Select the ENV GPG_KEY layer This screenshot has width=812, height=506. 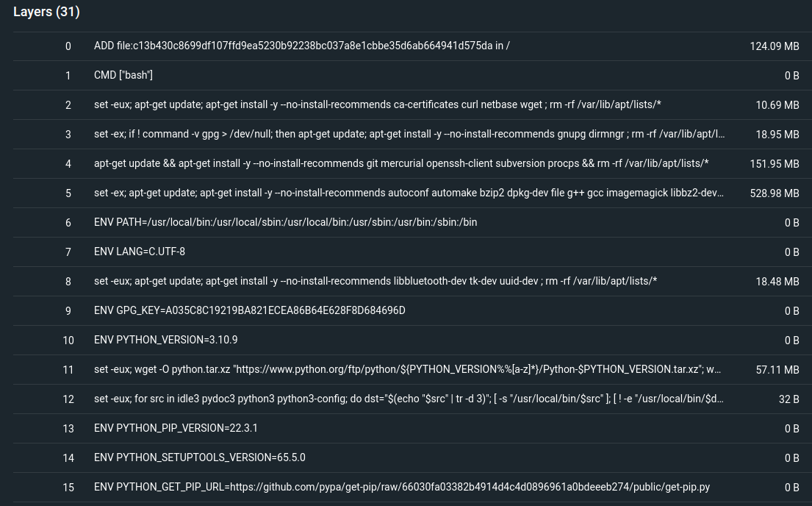[x=249, y=310]
